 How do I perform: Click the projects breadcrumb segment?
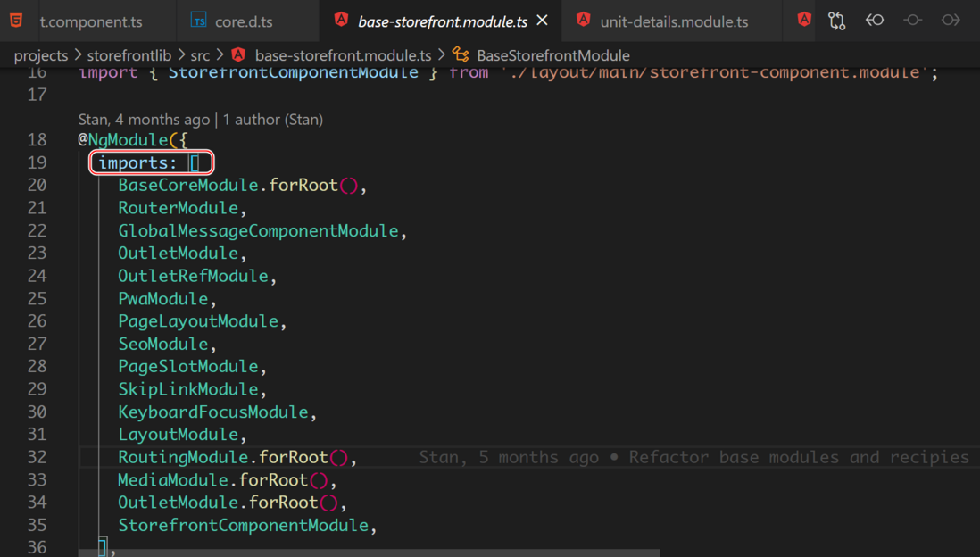[41, 55]
